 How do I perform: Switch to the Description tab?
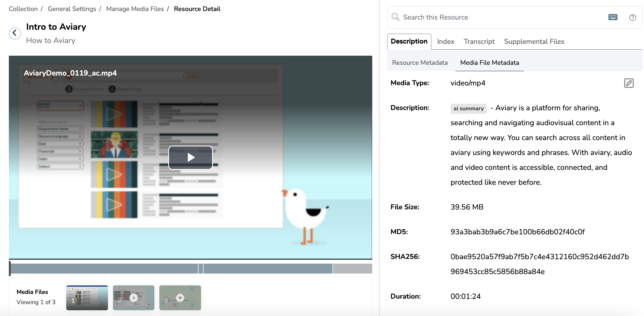[409, 41]
